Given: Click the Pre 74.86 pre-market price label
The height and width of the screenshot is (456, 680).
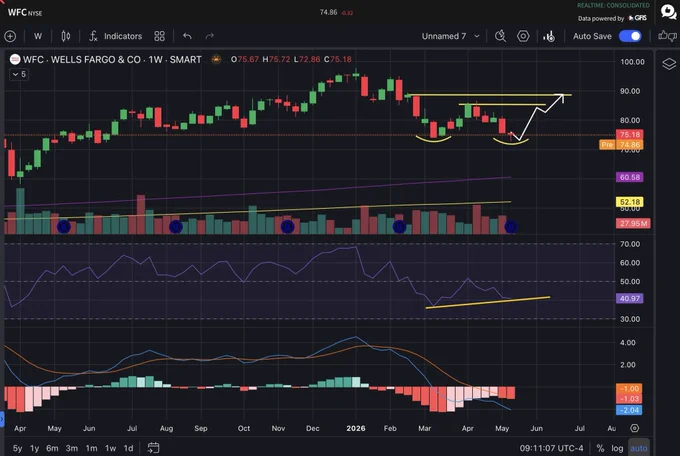Looking at the screenshot, I should (x=621, y=145).
